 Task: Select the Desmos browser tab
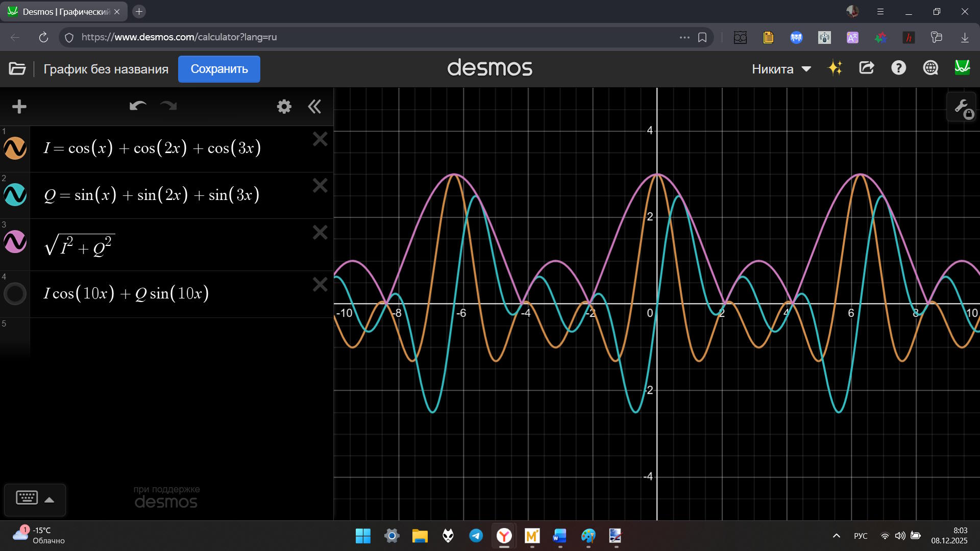(x=61, y=11)
